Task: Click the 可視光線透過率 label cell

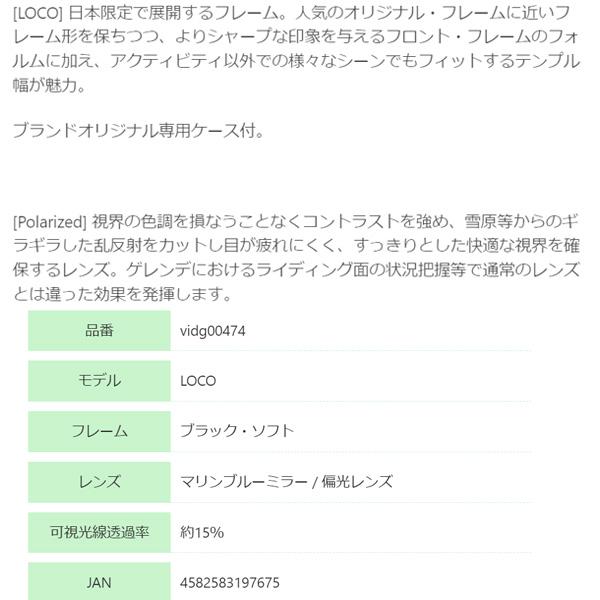Action: point(99,532)
